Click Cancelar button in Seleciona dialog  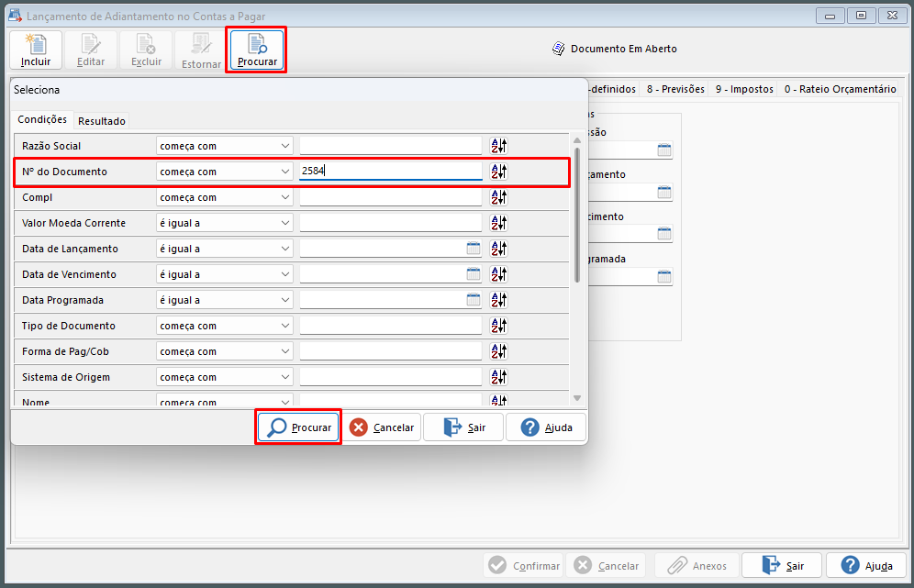coord(381,427)
